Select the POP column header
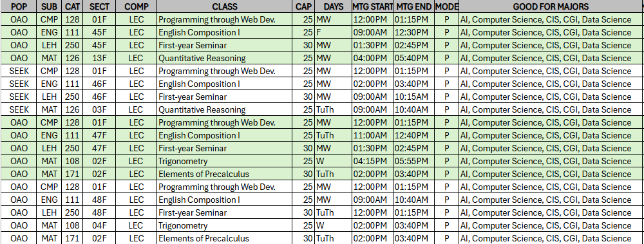 point(19,6)
